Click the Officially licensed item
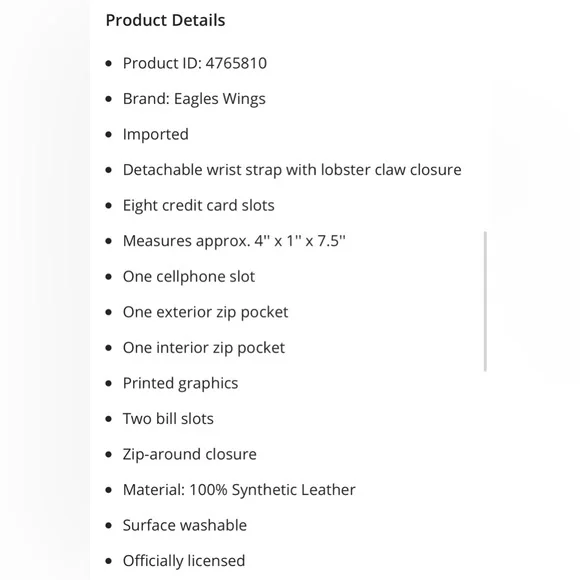This screenshot has height=580, width=580. pyautogui.click(x=184, y=561)
